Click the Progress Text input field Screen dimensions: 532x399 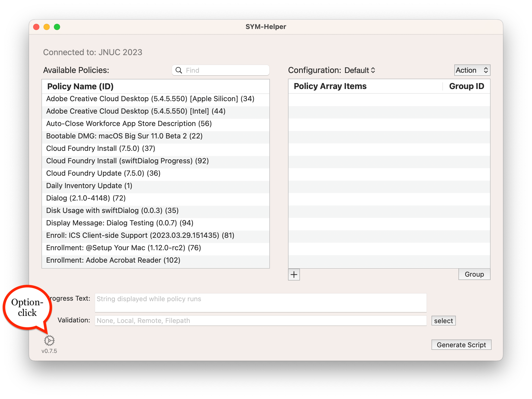pyautogui.click(x=260, y=303)
